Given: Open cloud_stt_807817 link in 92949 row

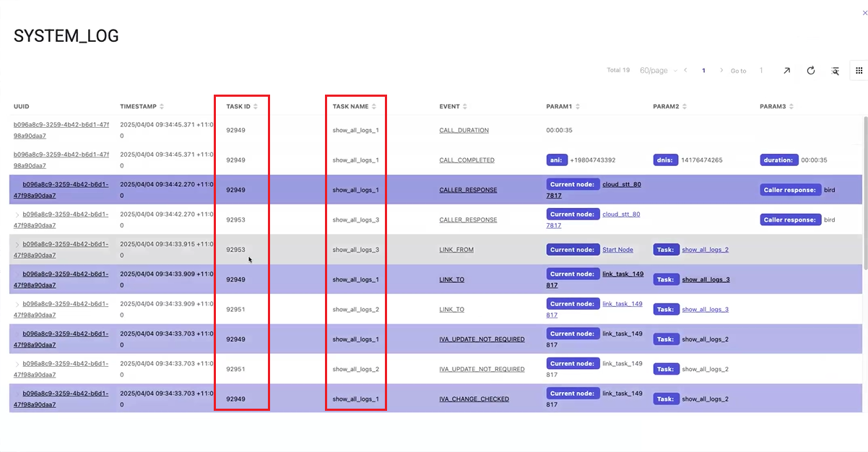Looking at the screenshot, I should pos(621,184).
